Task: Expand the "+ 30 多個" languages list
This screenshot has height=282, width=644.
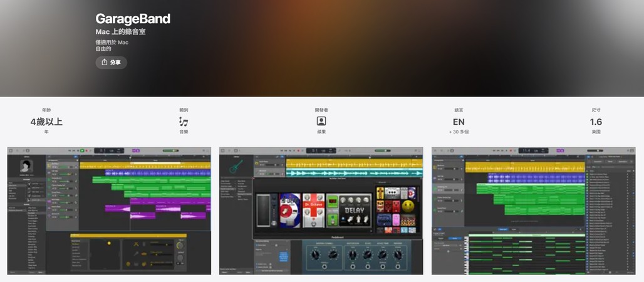Action: click(x=459, y=132)
